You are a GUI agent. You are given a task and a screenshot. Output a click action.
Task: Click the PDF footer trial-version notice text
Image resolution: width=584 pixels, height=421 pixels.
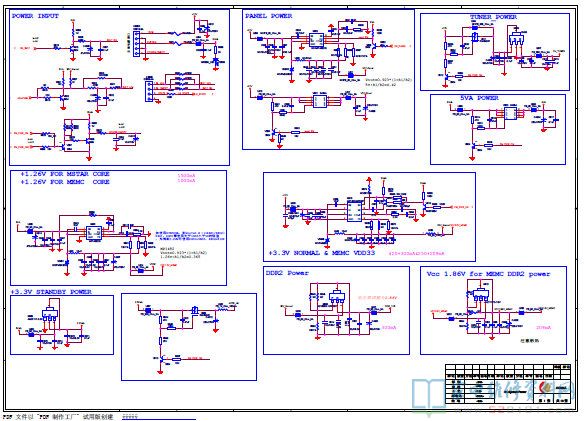coord(58,417)
